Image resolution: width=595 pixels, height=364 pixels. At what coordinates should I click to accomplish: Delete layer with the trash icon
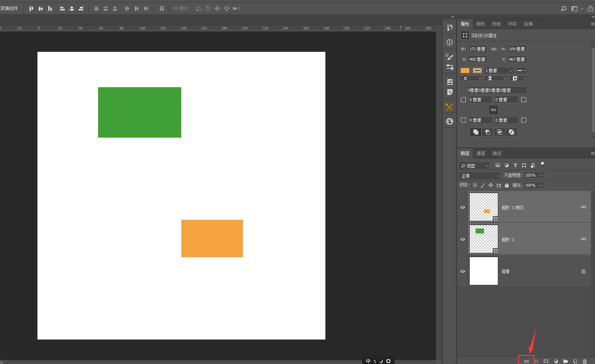coord(585,361)
